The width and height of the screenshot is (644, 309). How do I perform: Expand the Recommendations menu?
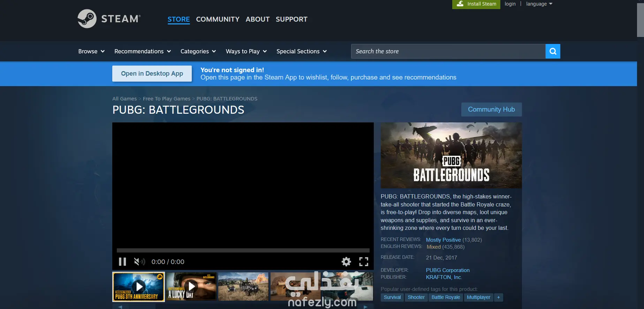click(143, 51)
